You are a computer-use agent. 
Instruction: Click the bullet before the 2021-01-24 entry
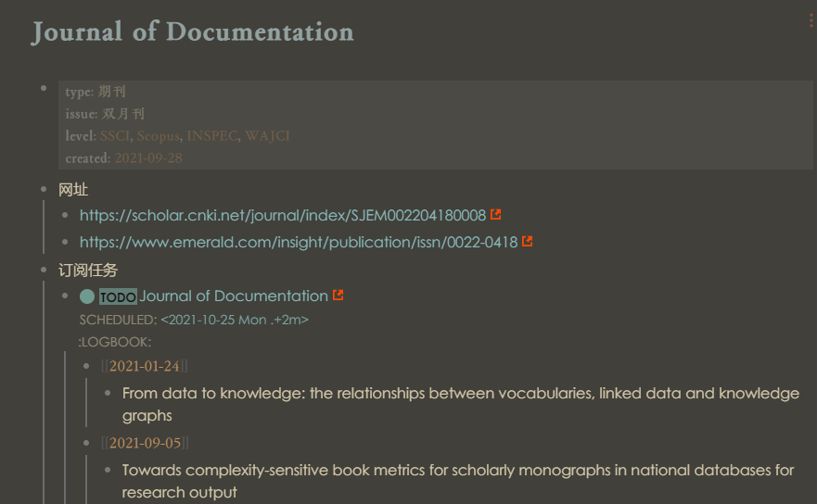86,366
